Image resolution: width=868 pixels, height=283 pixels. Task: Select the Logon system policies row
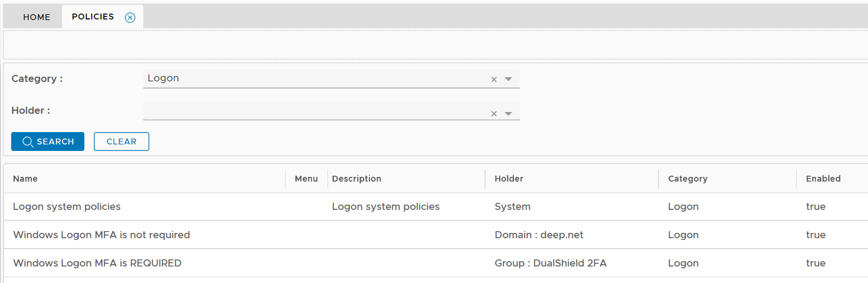tap(67, 207)
